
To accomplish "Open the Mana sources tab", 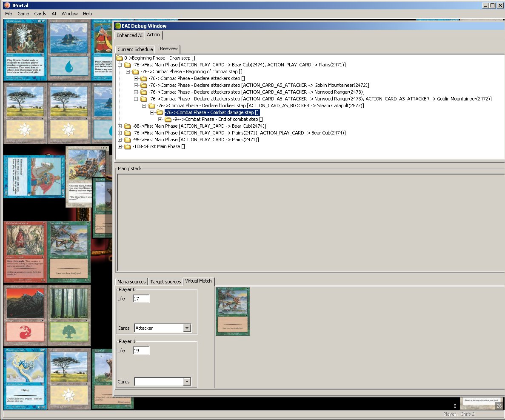I will point(131,282).
